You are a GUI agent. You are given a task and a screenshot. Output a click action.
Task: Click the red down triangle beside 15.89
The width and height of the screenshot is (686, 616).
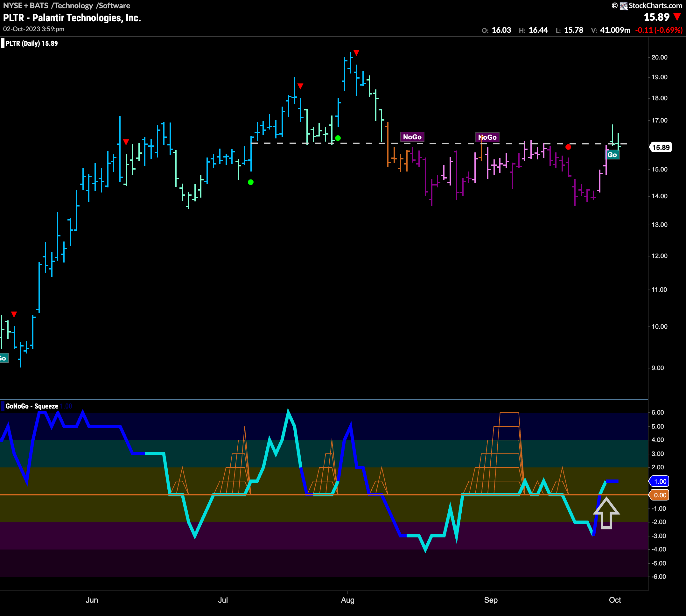pyautogui.click(x=677, y=17)
